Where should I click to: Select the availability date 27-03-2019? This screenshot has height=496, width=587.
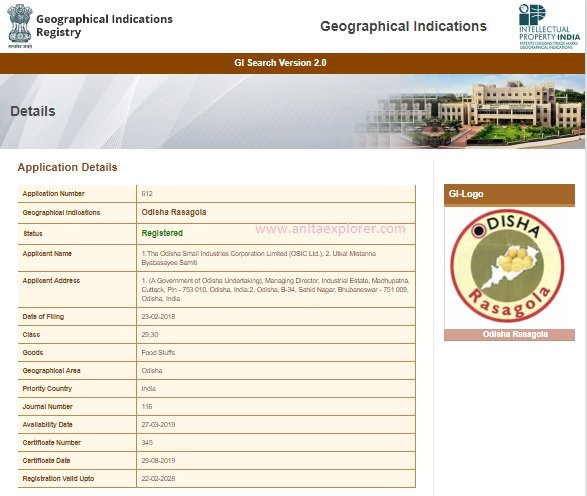(x=158, y=424)
